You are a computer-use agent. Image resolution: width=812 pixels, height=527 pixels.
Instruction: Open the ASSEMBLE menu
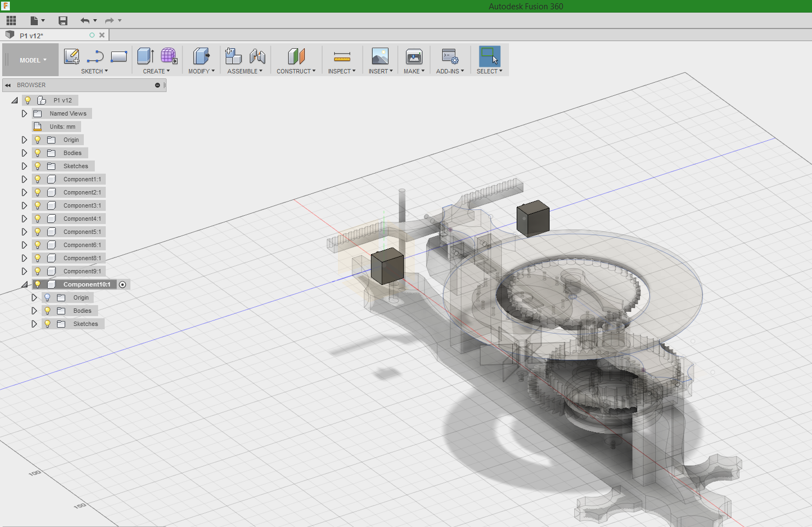click(x=245, y=71)
